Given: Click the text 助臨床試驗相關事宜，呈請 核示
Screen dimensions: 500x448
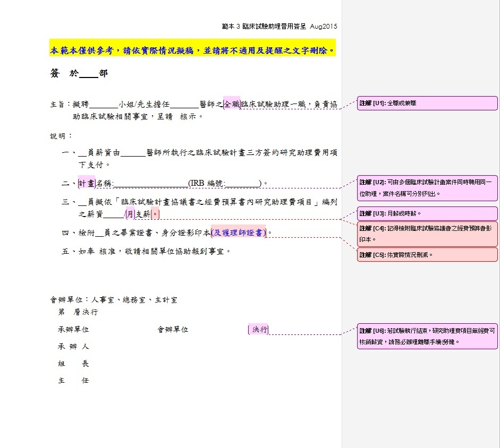Looking at the screenshot, I should click(138, 117).
